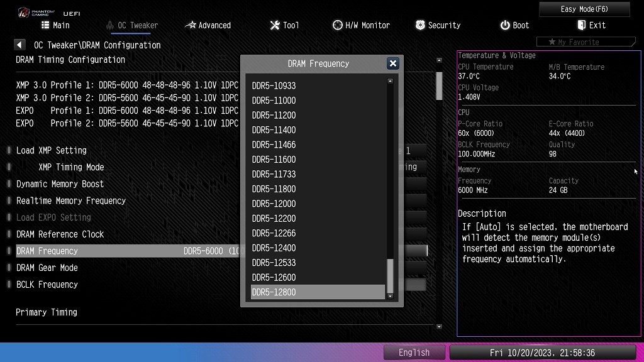
Task: Select the Load XMP Setting row
Action: pyautogui.click(x=52, y=150)
